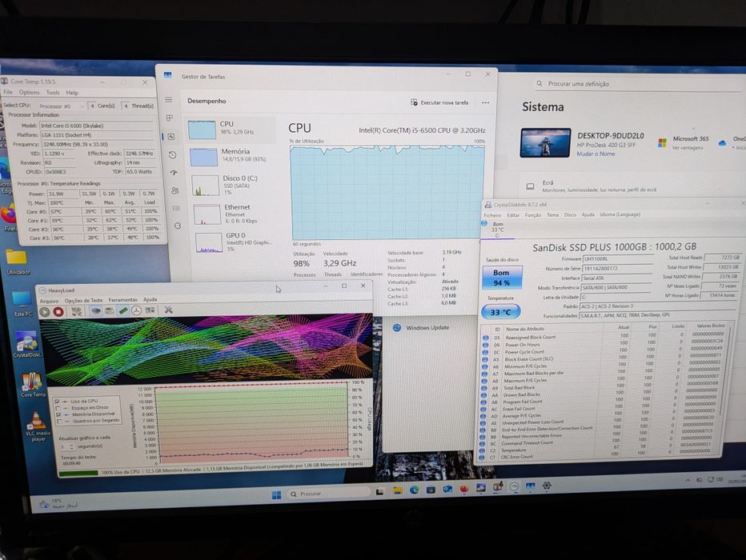
Task: Open the Utilizador desktop folder icon
Action: [x=18, y=262]
